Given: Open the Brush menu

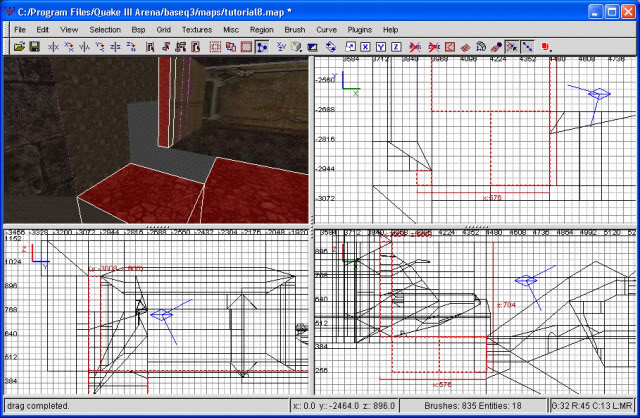Looking at the screenshot, I should point(295,30).
